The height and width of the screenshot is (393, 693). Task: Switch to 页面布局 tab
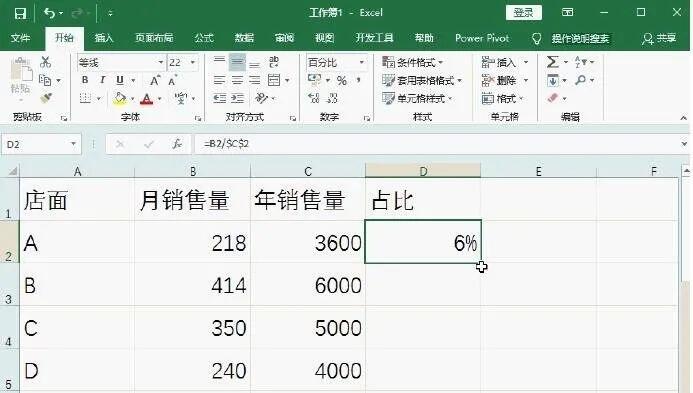[154, 38]
